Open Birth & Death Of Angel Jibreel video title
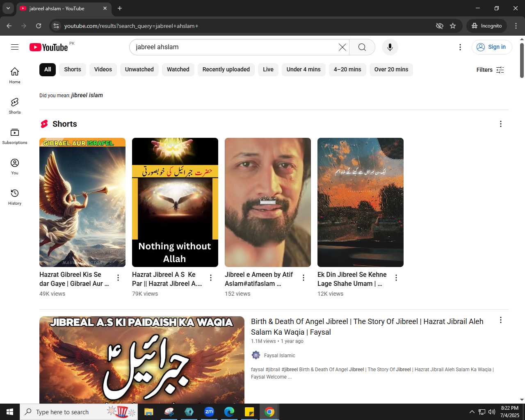The image size is (525, 420). 367,326
